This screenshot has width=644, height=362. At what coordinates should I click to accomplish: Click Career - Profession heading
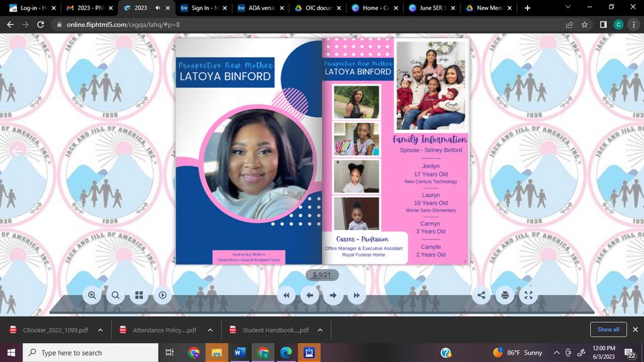362,239
